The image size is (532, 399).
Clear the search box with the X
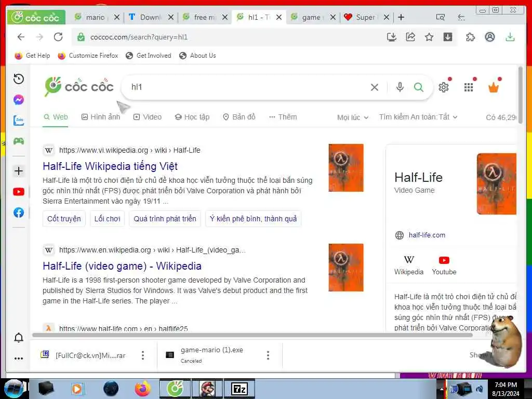tap(375, 87)
